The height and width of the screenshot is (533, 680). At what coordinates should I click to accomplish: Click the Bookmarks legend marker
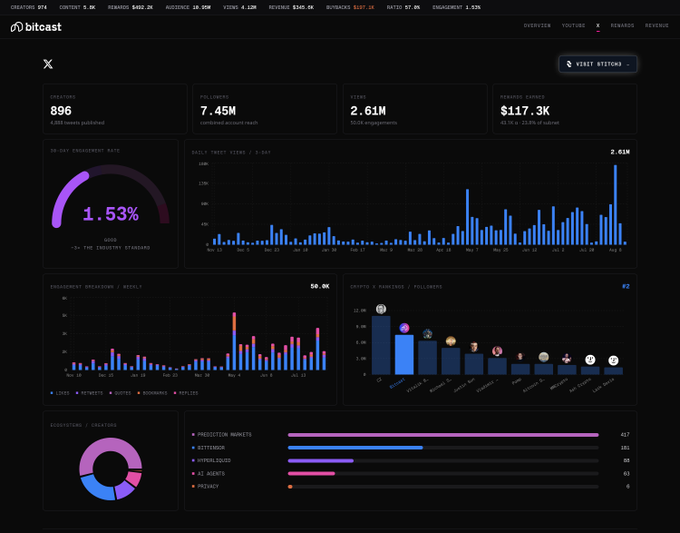click(139, 393)
